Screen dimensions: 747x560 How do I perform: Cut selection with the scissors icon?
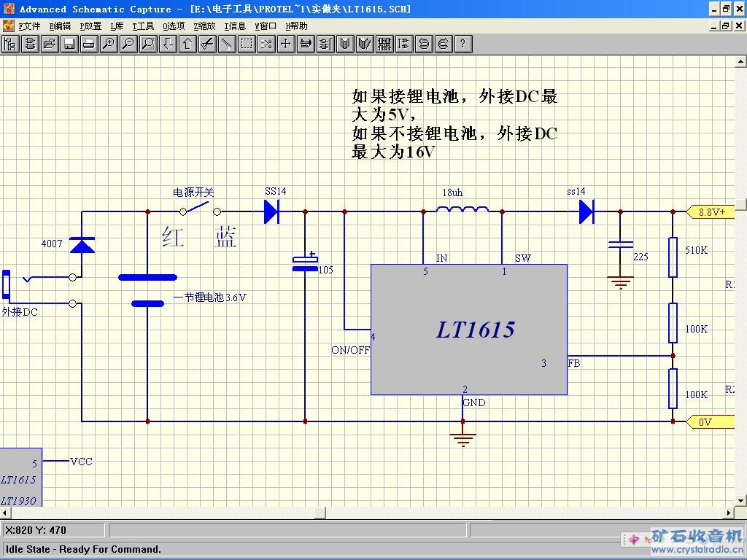208,44
